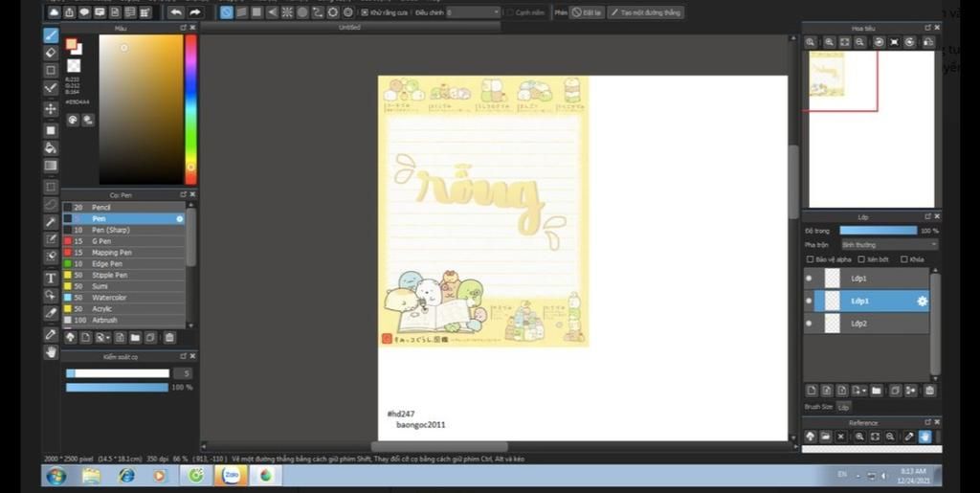Click the canvas horizontal scrollbar

[x=439, y=447]
